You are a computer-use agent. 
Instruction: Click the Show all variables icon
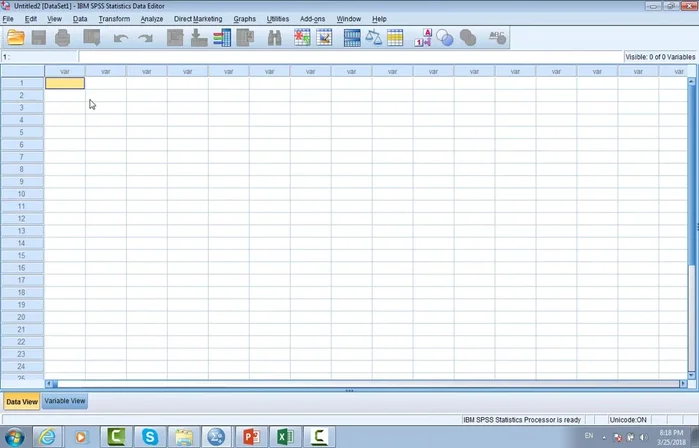pyautogui.click(x=468, y=37)
